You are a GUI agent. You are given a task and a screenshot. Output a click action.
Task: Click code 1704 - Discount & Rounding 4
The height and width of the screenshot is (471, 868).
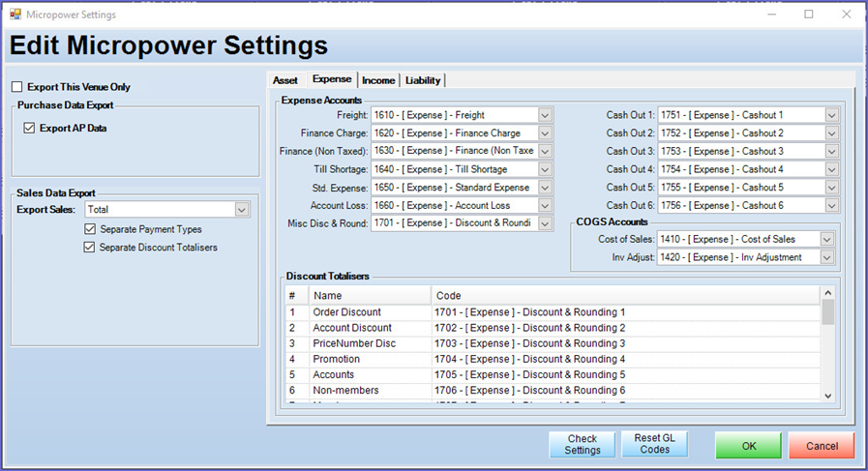[529, 359]
